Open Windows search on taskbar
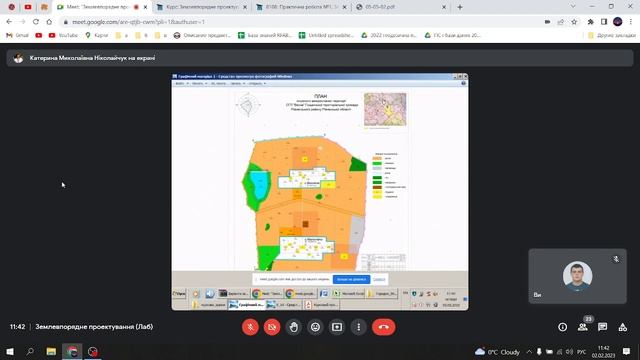 (x=30, y=351)
